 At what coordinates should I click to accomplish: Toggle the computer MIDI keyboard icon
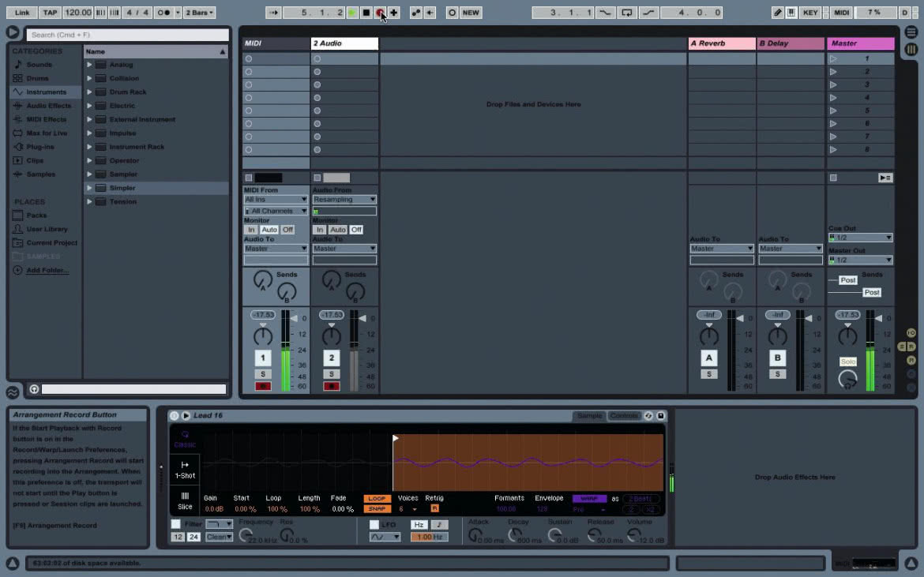click(791, 13)
